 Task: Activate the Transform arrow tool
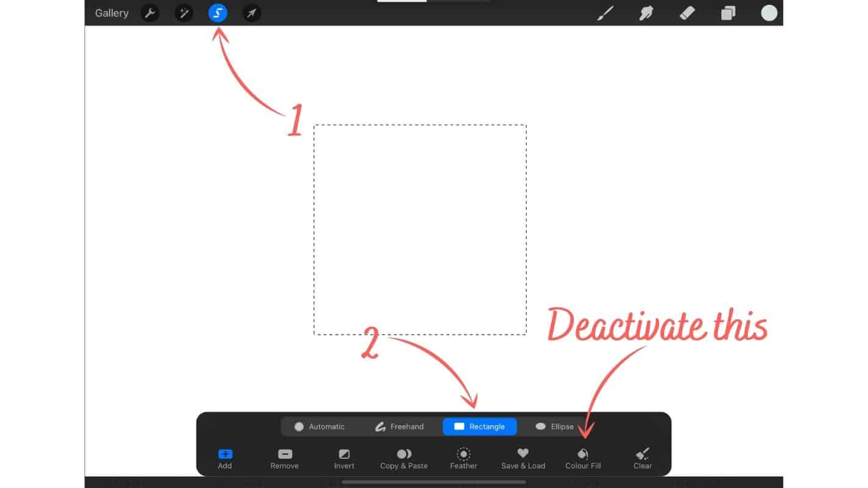(x=251, y=13)
